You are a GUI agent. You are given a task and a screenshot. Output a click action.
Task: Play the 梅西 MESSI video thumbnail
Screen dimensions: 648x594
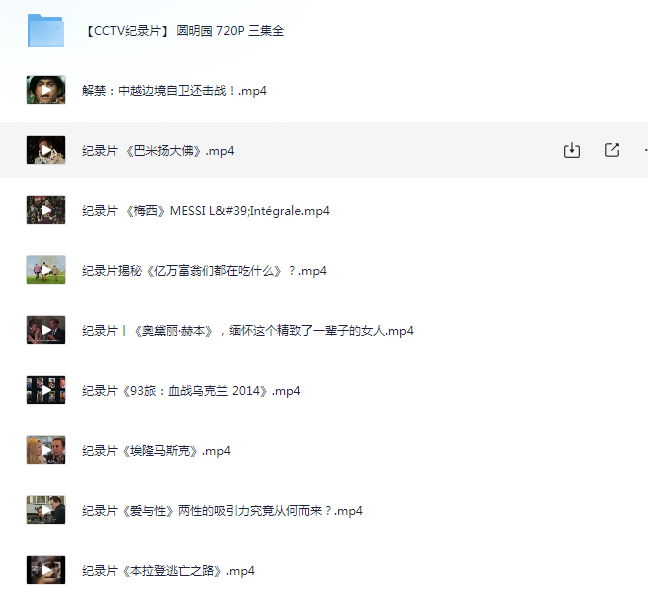point(46,210)
